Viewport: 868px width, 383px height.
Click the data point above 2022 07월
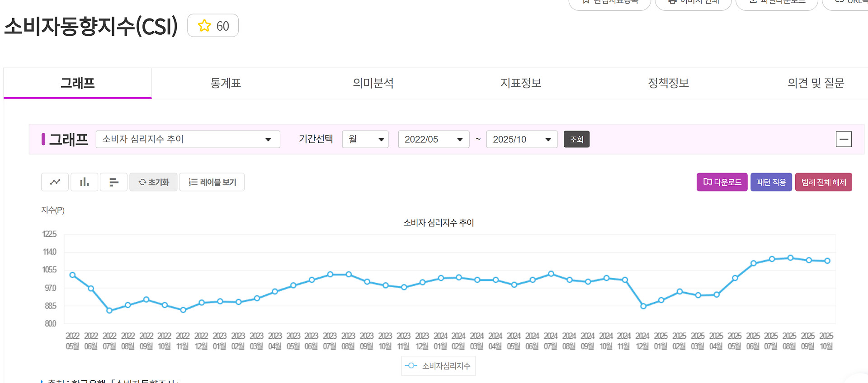click(x=109, y=310)
